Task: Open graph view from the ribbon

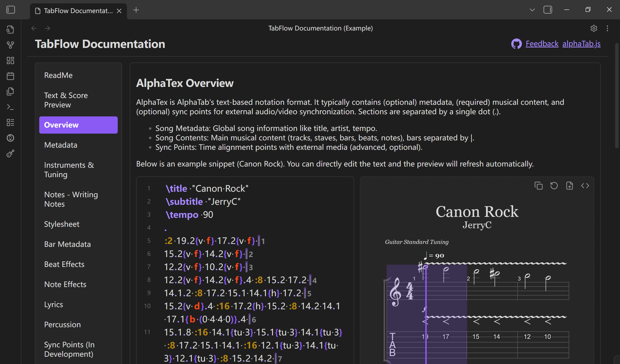Action: [10, 45]
